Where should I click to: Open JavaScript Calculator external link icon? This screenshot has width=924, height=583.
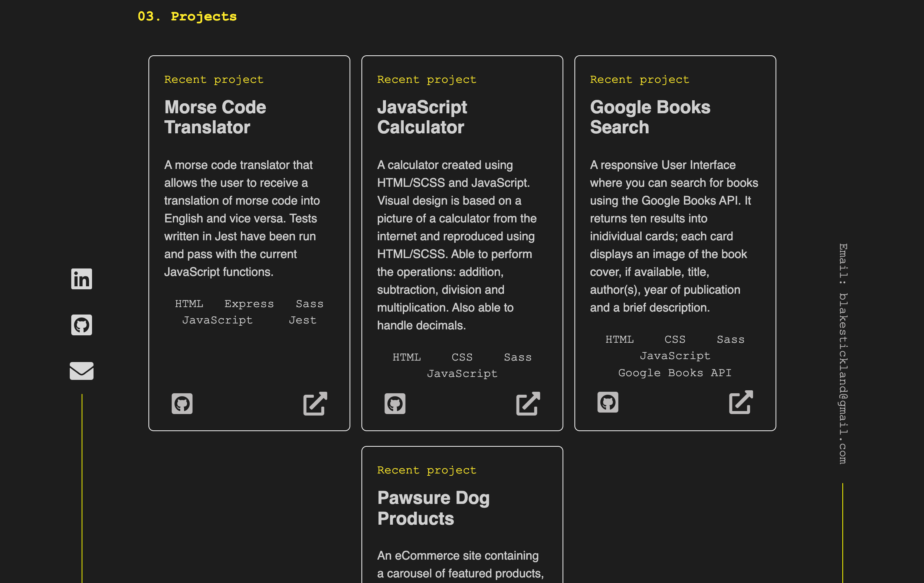point(528,404)
